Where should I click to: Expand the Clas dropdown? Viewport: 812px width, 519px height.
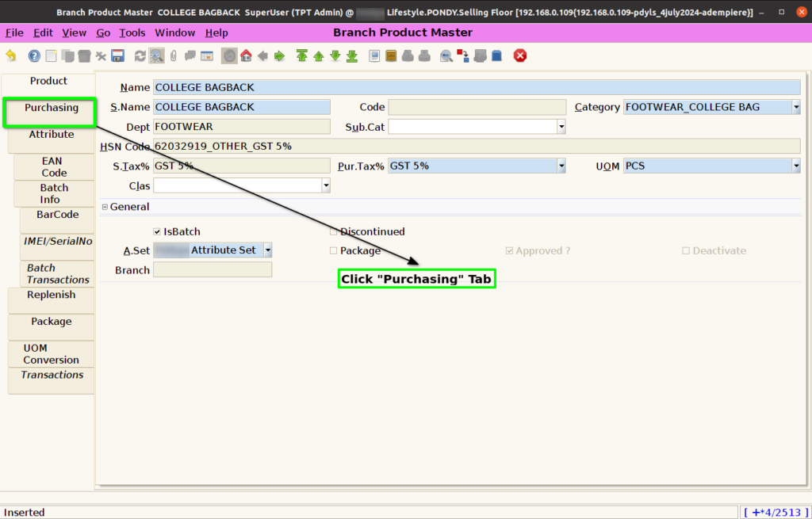(326, 185)
